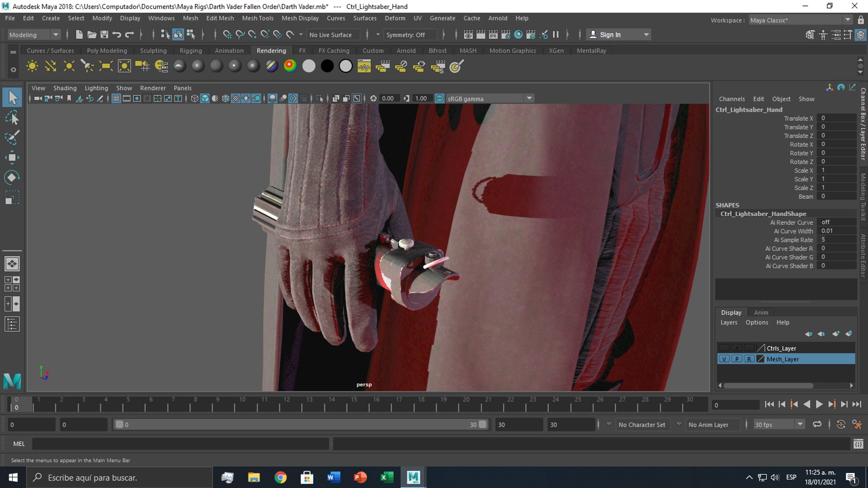
Task: Pick the Rotate tool in the toolbox
Action: tap(12, 177)
